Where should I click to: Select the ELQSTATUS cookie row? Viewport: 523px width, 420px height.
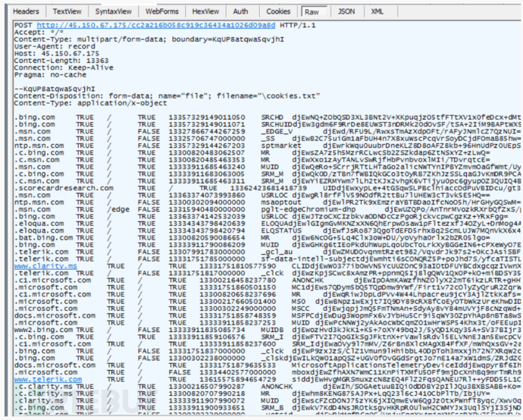point(268,231)
